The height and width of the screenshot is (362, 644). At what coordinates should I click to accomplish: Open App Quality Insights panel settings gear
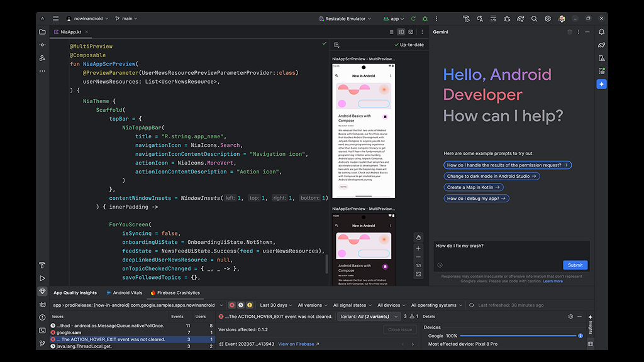[570, 317]
